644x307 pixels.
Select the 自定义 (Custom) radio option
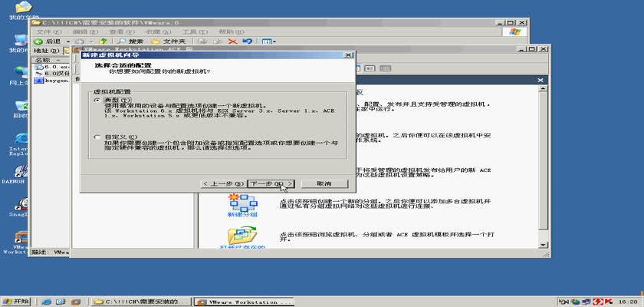[x=97, y=137]
